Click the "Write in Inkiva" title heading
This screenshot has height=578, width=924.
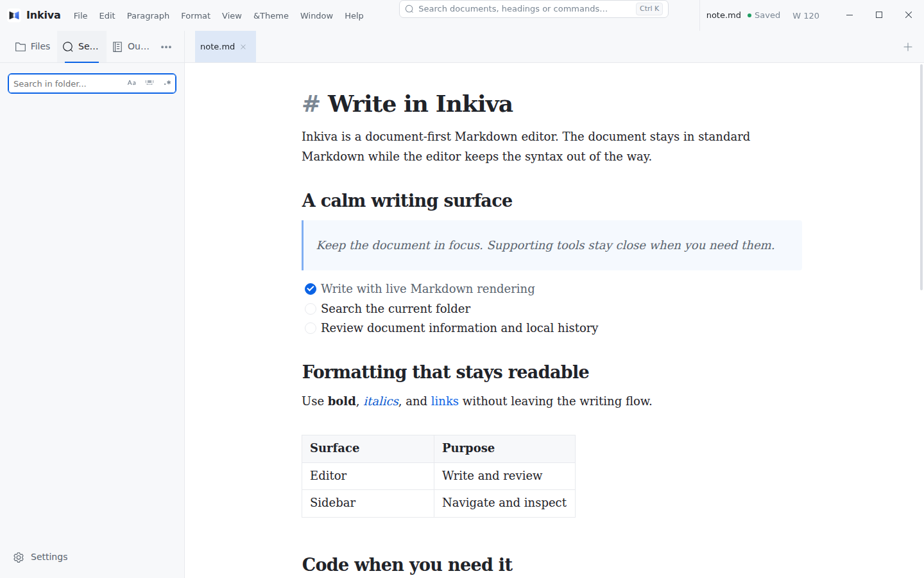420,104
